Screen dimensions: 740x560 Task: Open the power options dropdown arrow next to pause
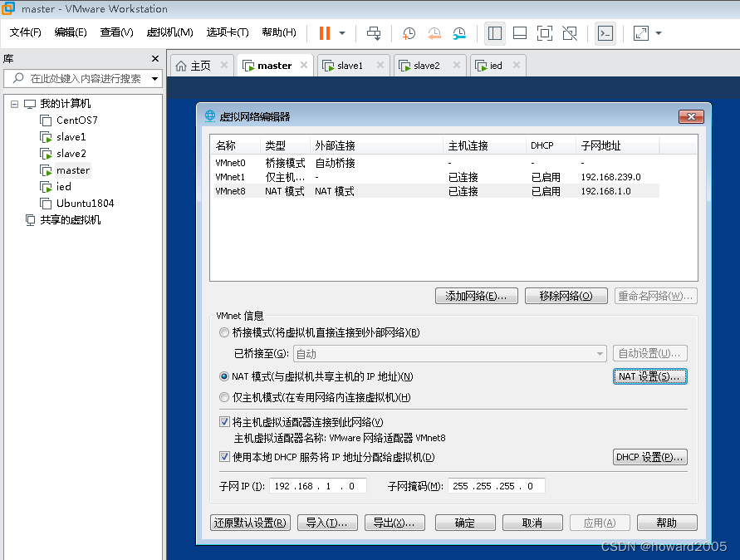[x=342, y=33]
